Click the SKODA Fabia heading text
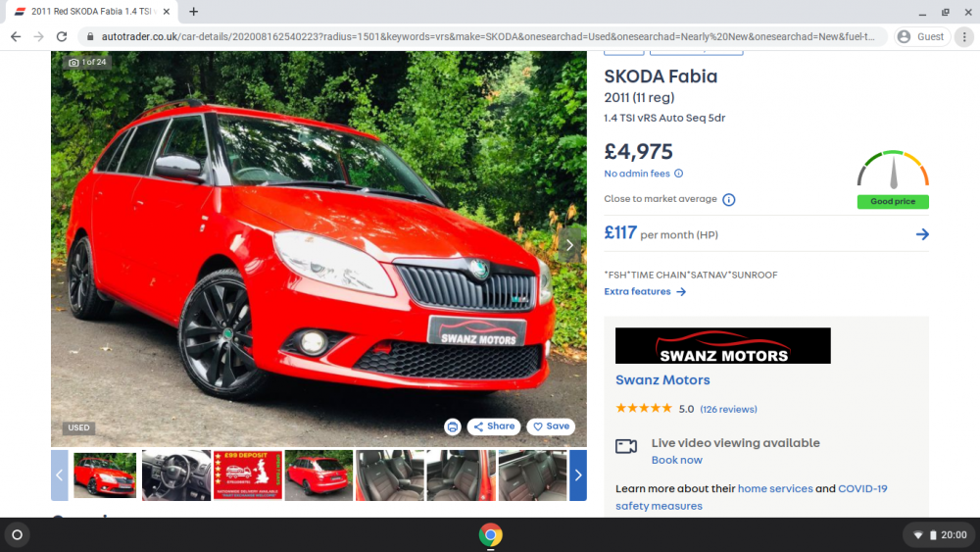This screenshot has width=980, height=552. (x=661, y=76)
